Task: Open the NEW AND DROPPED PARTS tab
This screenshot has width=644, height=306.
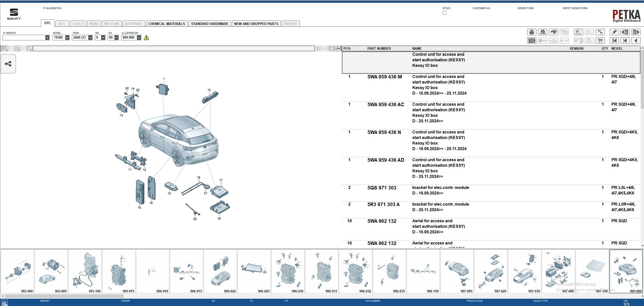Action: (x=256, y=23)
